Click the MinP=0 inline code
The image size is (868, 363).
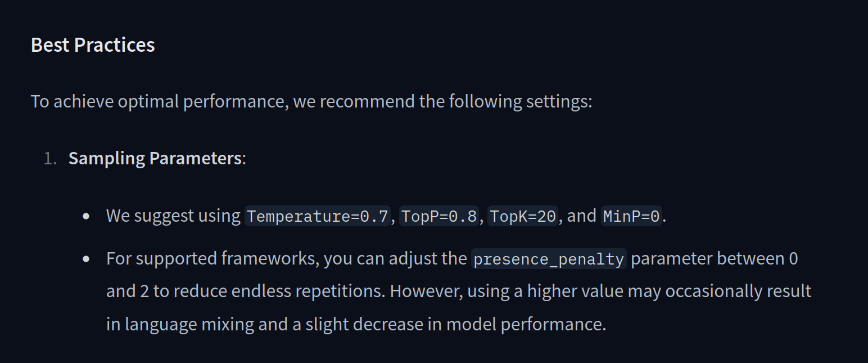tap(631, 216)
